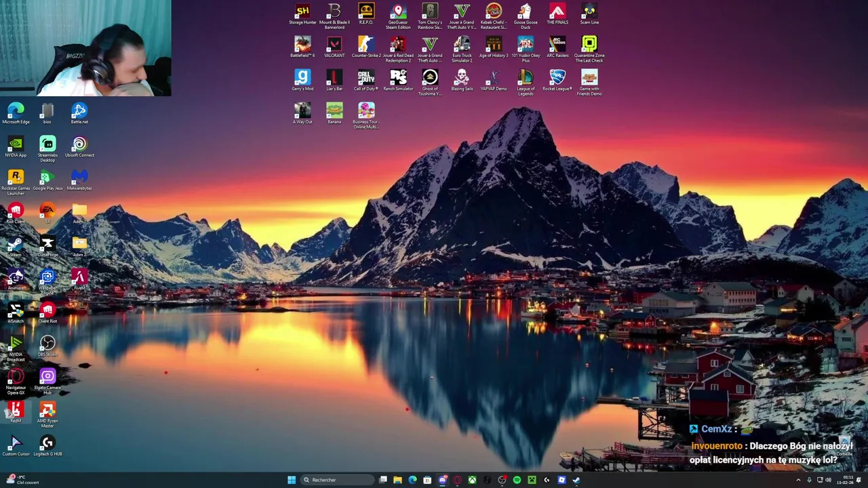Launch the League of Legends icon

526,83
